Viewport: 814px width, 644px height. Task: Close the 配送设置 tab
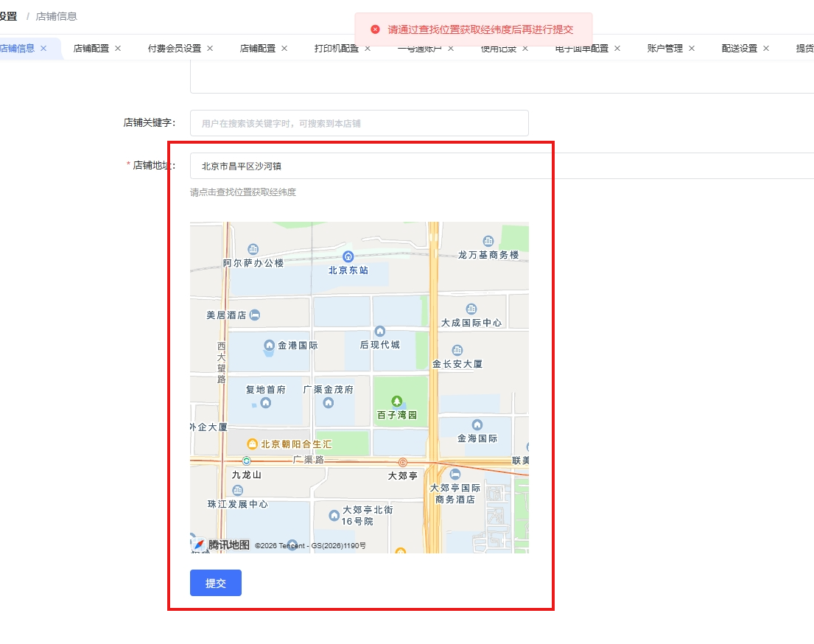click(x=766, y=49)
